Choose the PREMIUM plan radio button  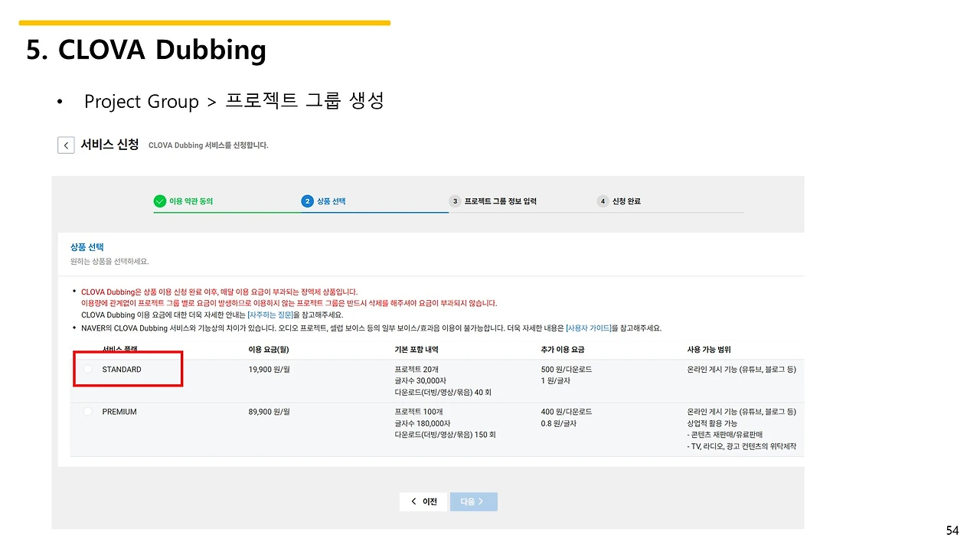coord(88,412)
